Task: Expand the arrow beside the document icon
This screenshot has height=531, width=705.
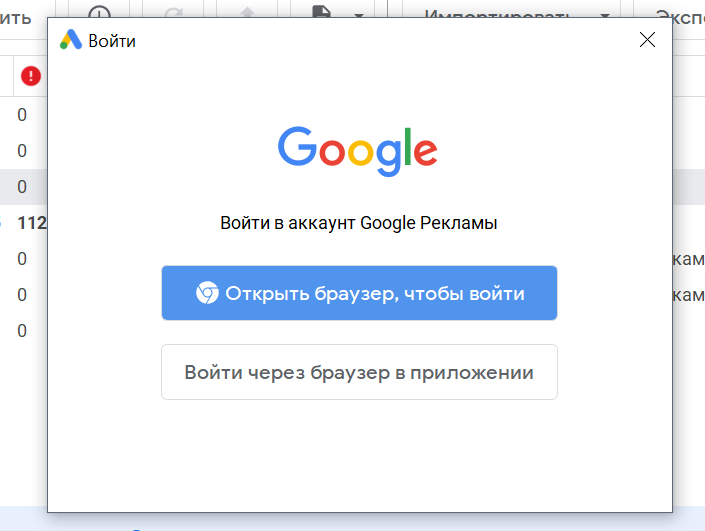Action: pos(358,17)
